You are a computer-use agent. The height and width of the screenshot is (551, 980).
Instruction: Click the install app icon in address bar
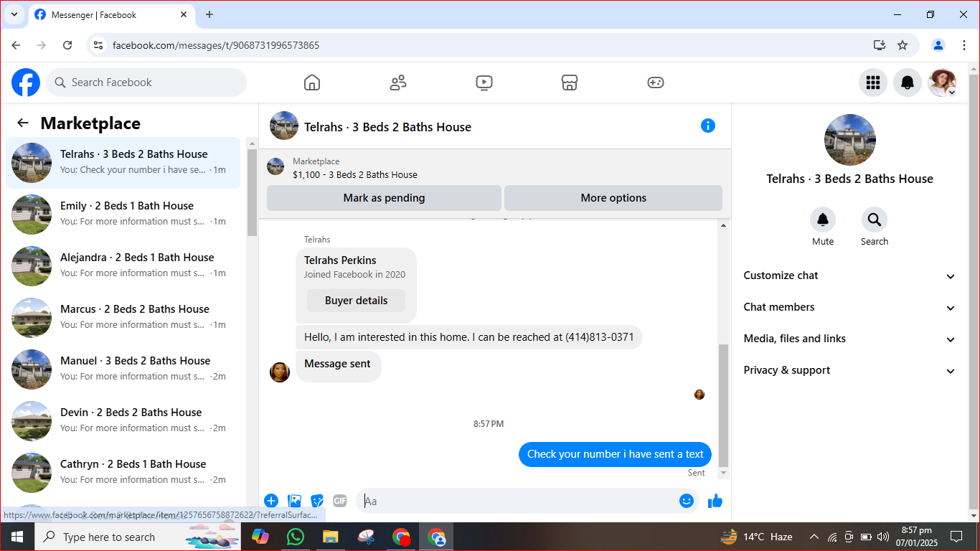tap(880, 45)
